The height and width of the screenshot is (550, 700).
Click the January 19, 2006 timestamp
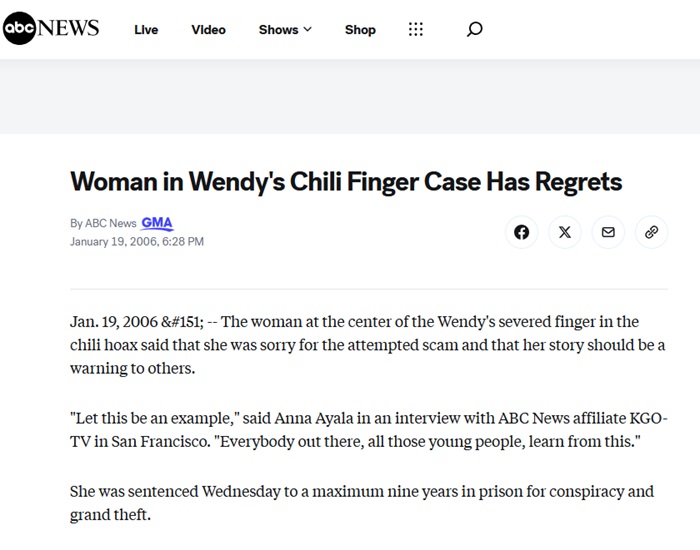coord(137,241)
